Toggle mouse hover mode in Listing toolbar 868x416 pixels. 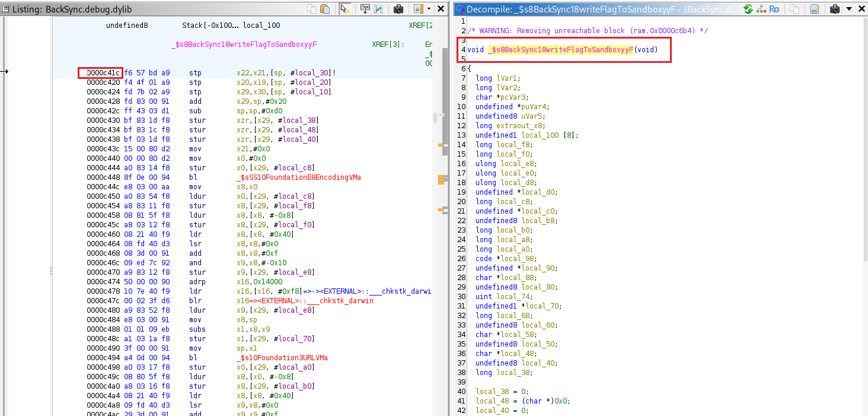(344, 9)
